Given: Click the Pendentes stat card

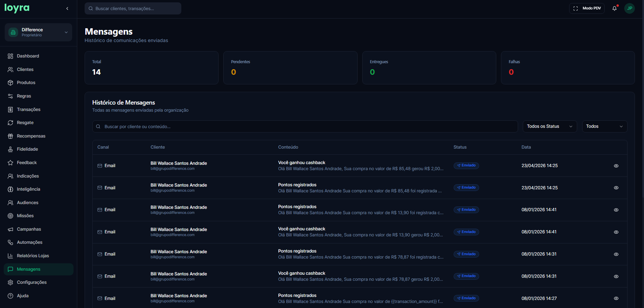Looking at the screenshot, I should (x=290, y=68).
